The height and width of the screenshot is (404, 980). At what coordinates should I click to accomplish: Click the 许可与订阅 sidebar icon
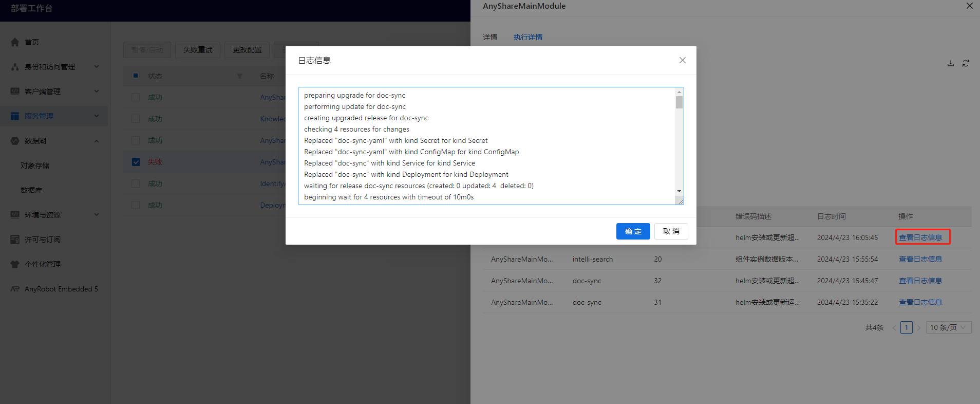15,240
